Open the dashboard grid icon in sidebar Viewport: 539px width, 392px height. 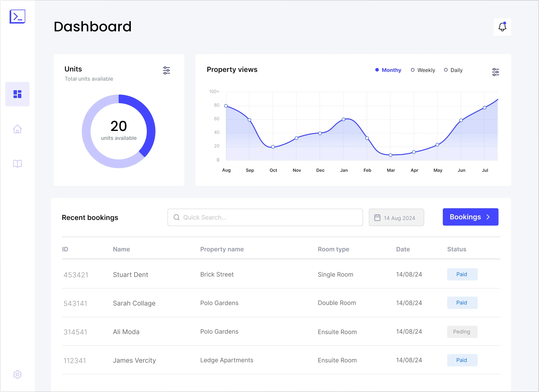point(17,94)
